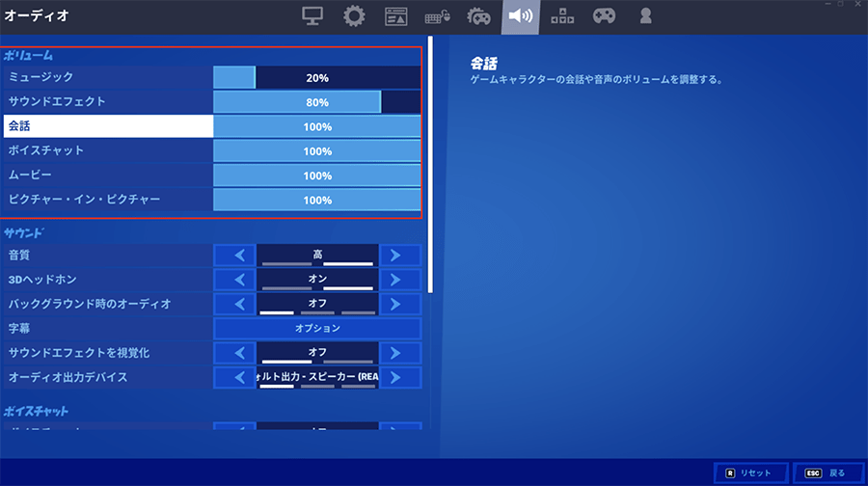Select the ムービー row label
The image size is (868, 486).
(108, 175)
